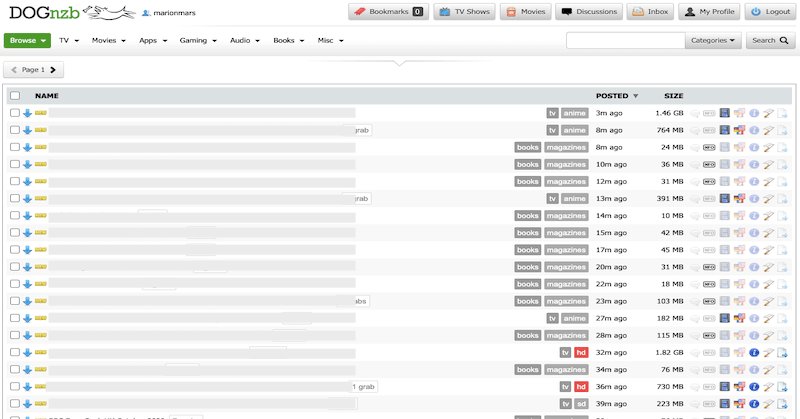Select the checkbox for the 764 MB row

(15, 130)
